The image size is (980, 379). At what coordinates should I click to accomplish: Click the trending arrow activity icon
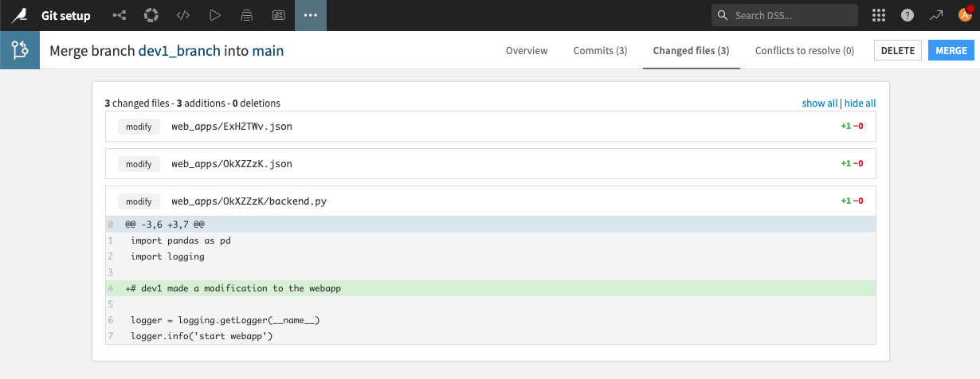pyautogui.click(x=935, y=15)
